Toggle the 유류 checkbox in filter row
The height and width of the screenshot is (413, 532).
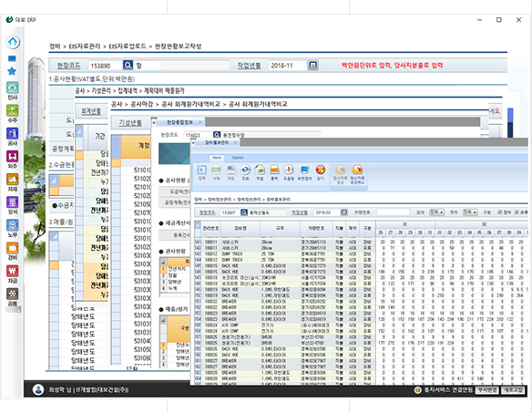[517, 212]
